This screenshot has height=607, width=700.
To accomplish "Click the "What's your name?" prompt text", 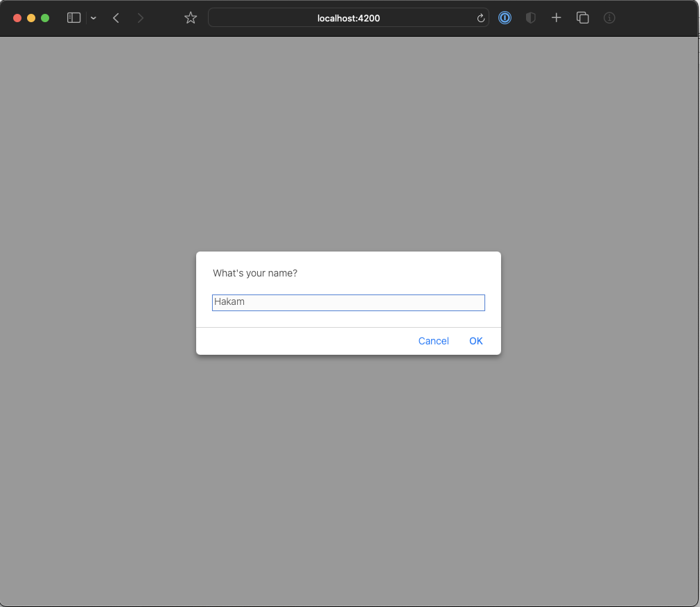I will 255,273.
